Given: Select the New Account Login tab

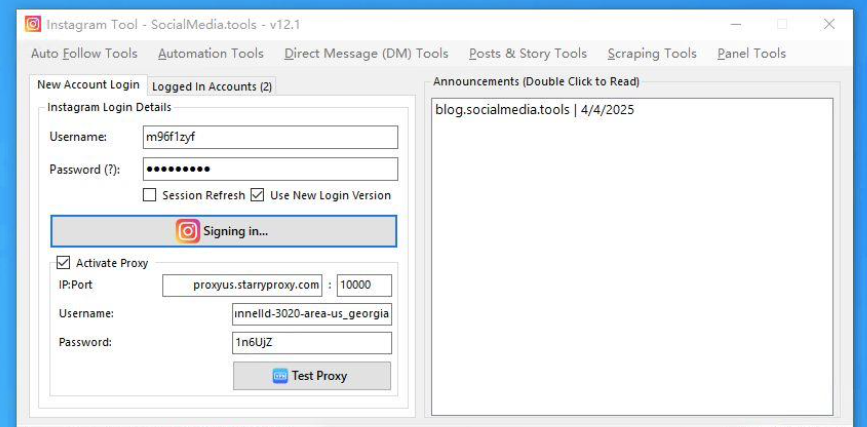Looking at the screenshot, I should 88,85.
